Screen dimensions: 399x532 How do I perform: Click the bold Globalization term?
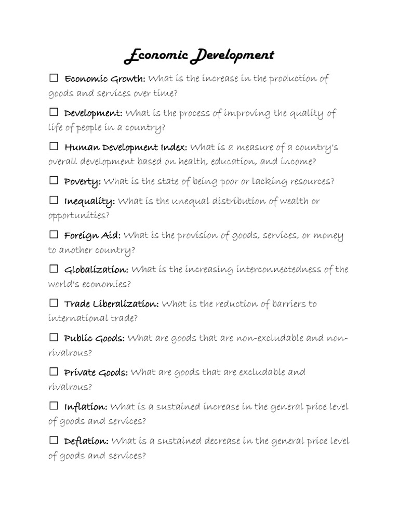point(96,270)
